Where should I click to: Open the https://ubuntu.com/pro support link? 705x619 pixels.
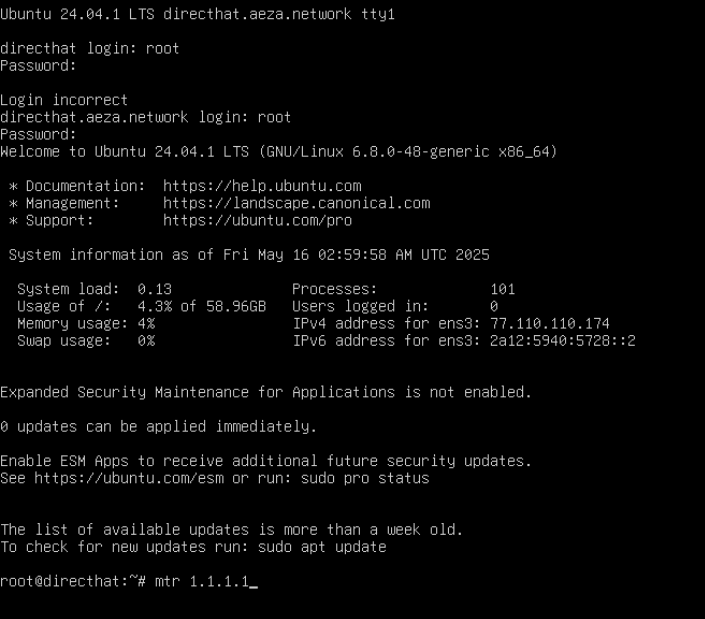(257, 220)
